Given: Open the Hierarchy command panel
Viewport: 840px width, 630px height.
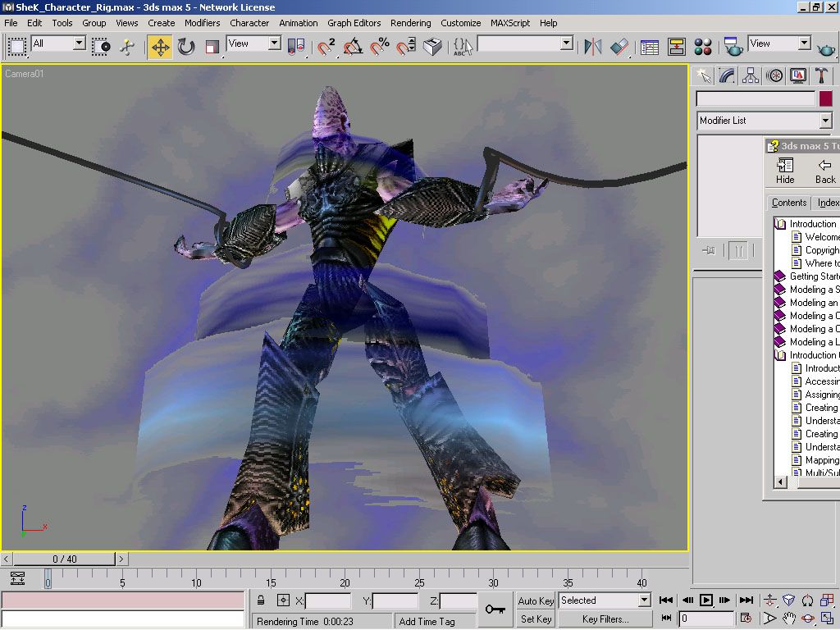Looking at the screenshot, I should [x=751, y=76].
